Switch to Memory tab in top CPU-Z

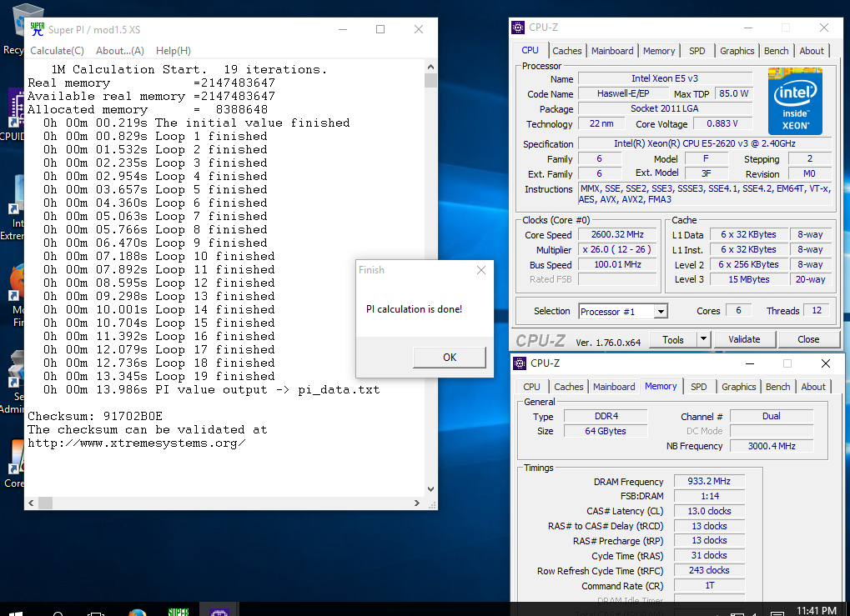point(659,51)
